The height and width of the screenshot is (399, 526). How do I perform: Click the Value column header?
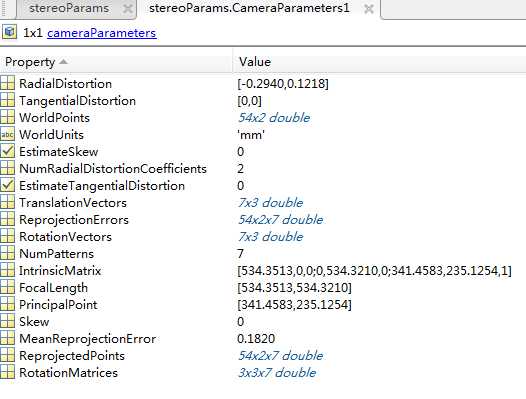255,62
